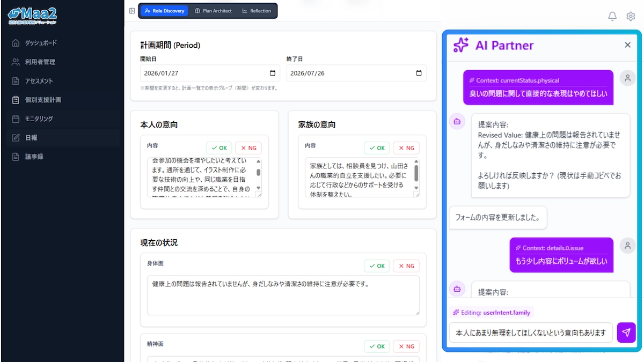Mark 家族の意向 as NG
Viewport: 644px width, 362px height.
point(406,147)
